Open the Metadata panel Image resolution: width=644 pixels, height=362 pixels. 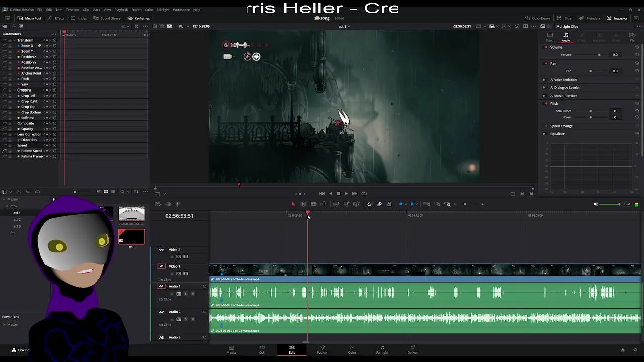tap(590, 18)
